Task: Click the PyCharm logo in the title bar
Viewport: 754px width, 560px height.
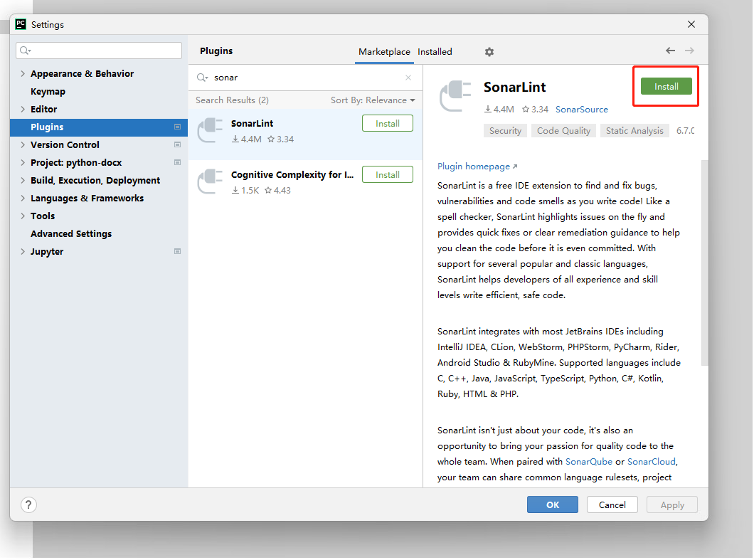Action: [x=21, y=24]
